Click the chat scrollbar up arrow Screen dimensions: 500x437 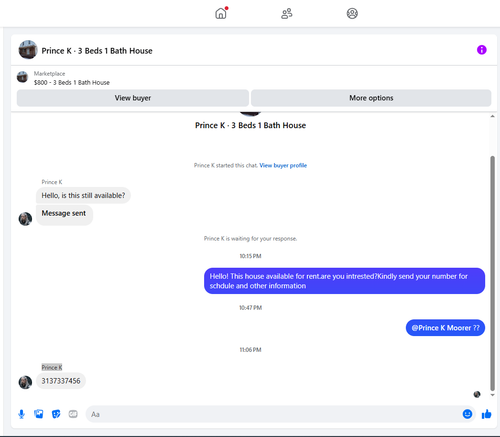[x=492, y=116]
